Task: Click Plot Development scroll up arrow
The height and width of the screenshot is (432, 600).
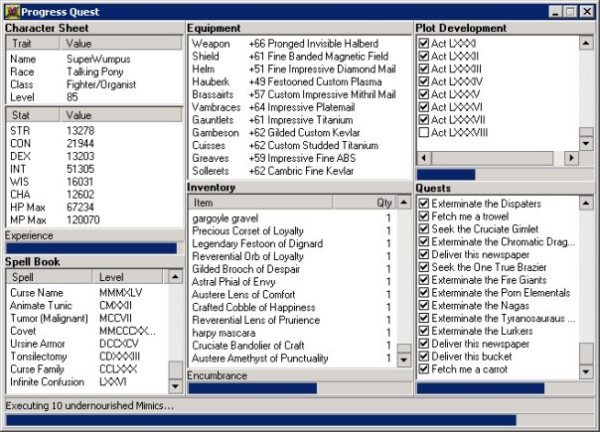Action: tap(586, 43)
